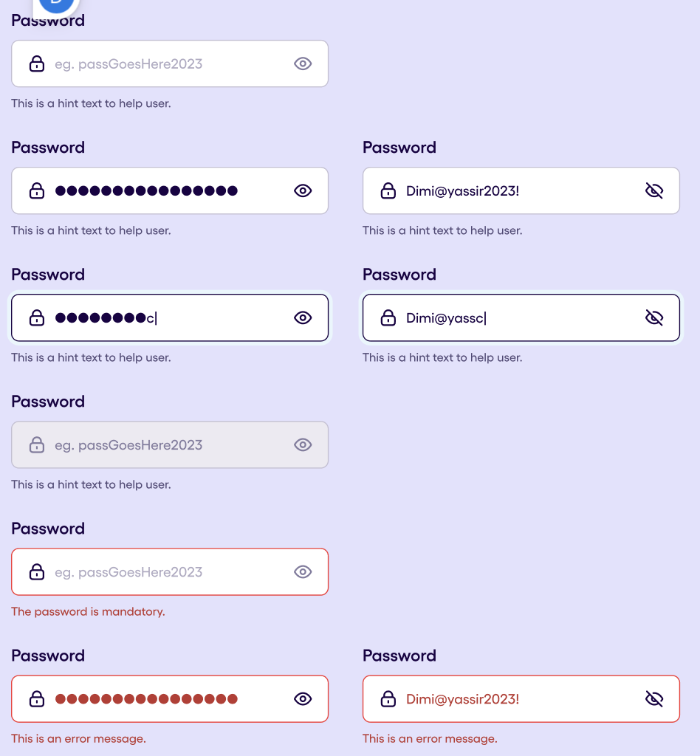Viewport: 700px width, 756px height.
Task: Click crossed-eye icon in the Dimi@yassc field
Action: click(654, 317)
